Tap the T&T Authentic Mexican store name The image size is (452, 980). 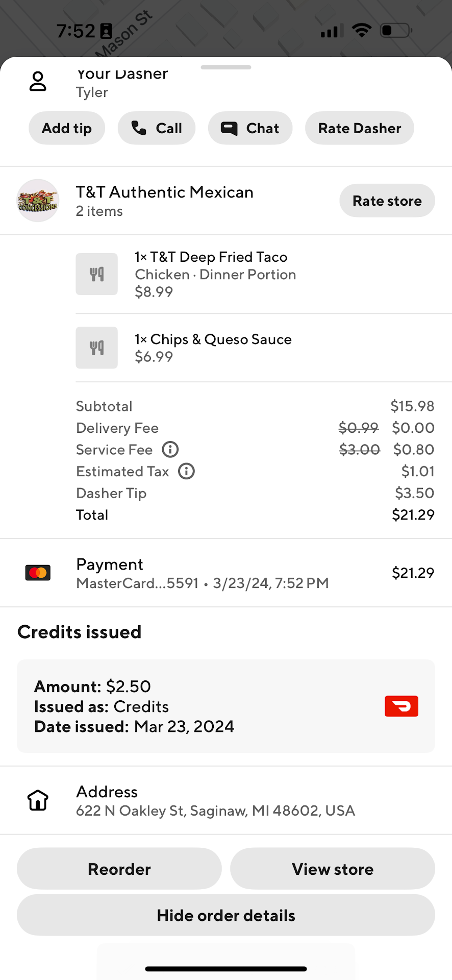point(165,192)
